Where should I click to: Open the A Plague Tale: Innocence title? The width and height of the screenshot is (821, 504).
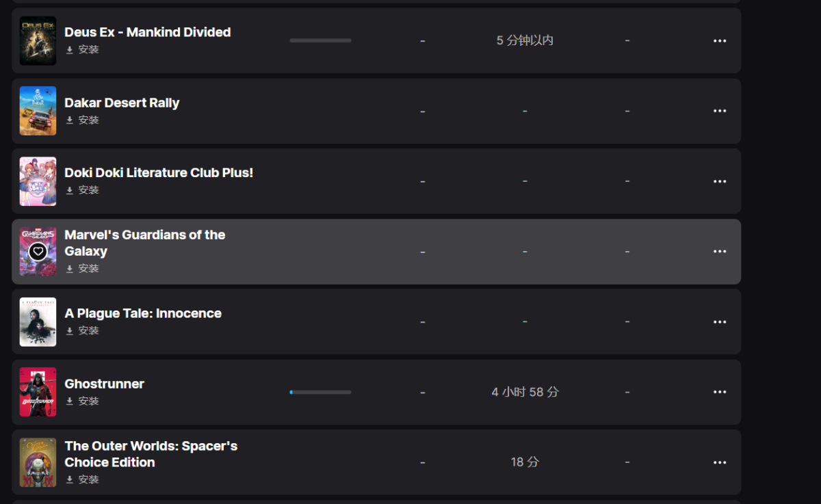pos(143,313)
